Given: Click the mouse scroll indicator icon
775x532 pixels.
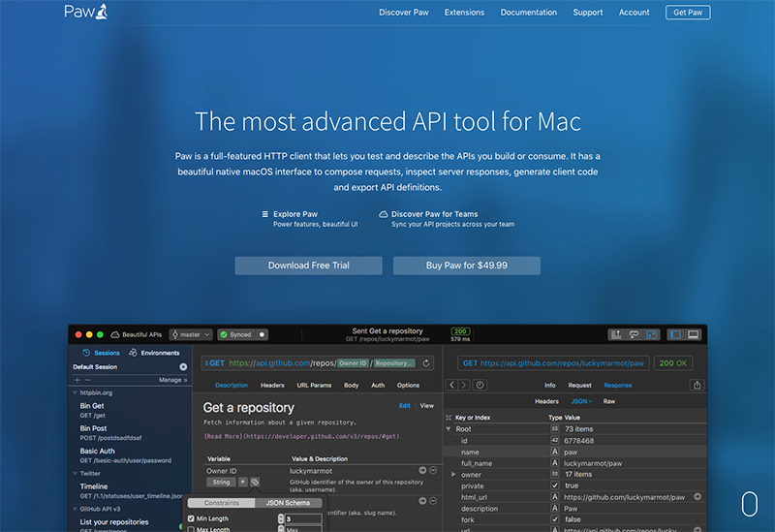Looking at the screenshot, I should (x=749, y=504).
